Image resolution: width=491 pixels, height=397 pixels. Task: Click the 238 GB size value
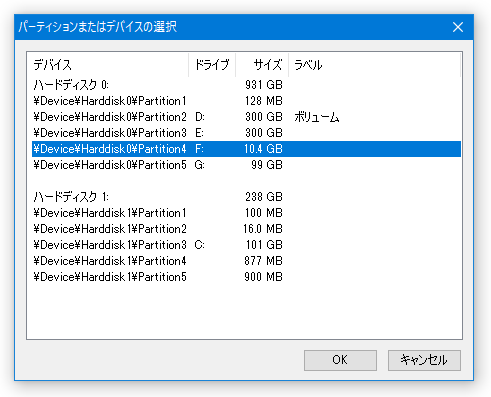tap(264, 197)
